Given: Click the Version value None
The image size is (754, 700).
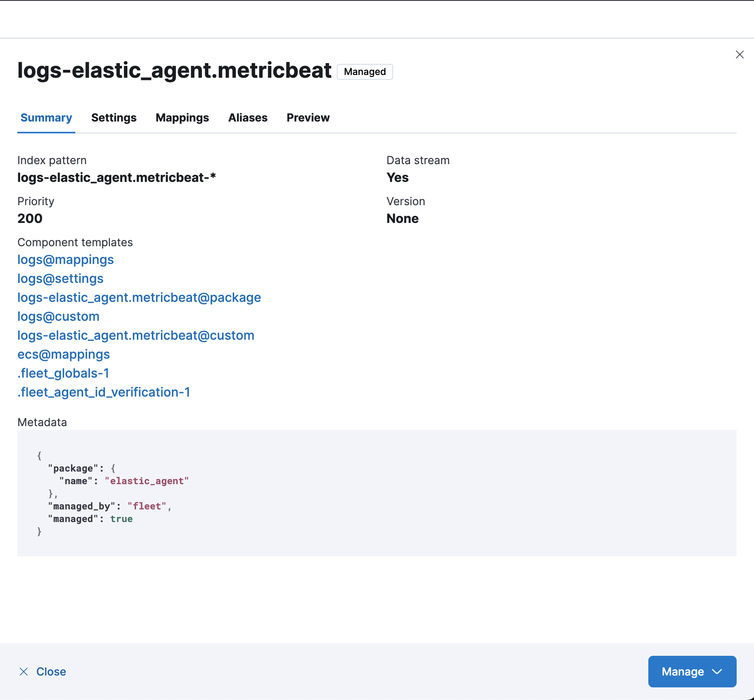Looking at the screenshot, I should [x=402, y=219].
